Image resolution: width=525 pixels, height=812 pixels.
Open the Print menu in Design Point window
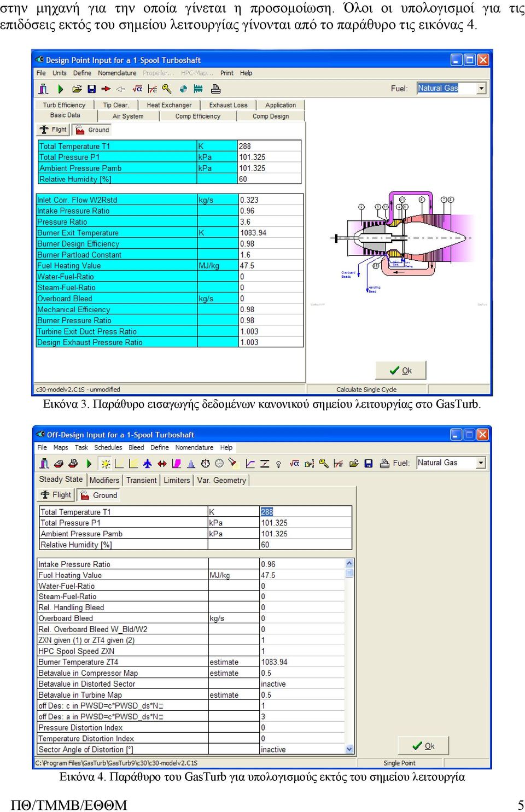pos(226,73)
